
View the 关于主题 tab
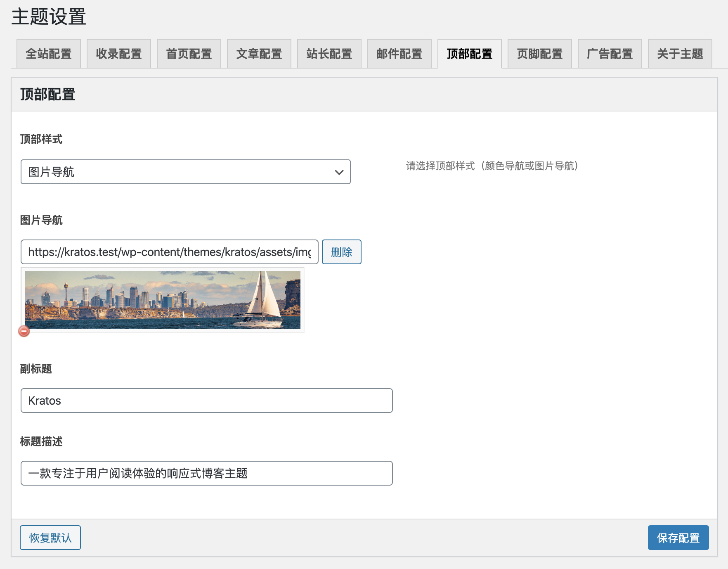[680, 53]
